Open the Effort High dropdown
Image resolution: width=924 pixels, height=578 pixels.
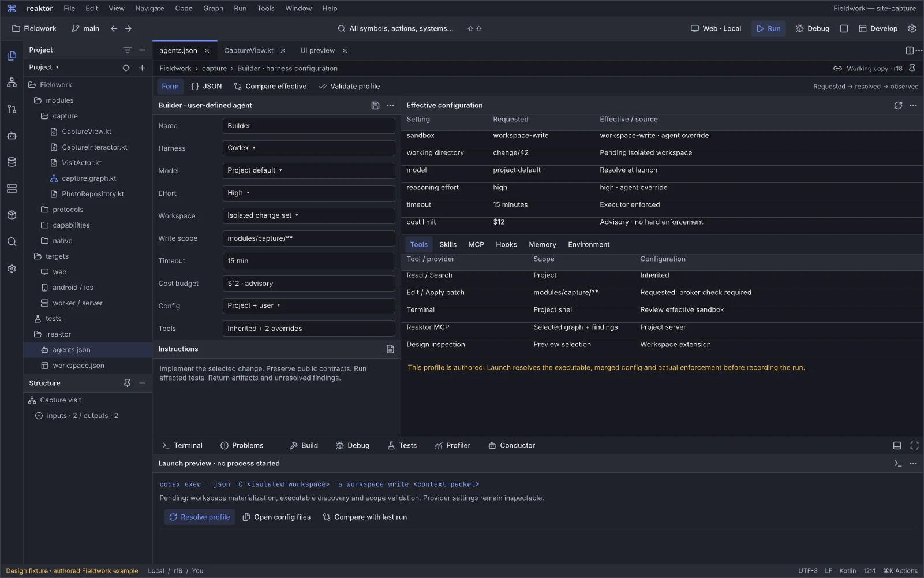[309, 193]
